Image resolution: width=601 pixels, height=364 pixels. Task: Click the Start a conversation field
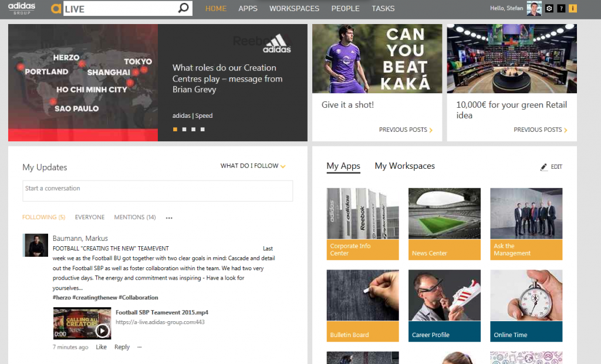[x=157, y=190]
